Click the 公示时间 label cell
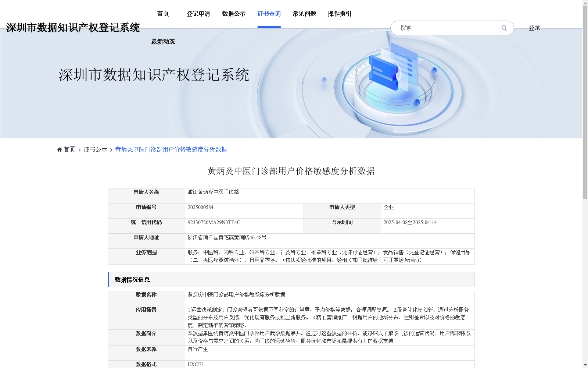Screen dimensions: 588x368 tap(342, 226)
